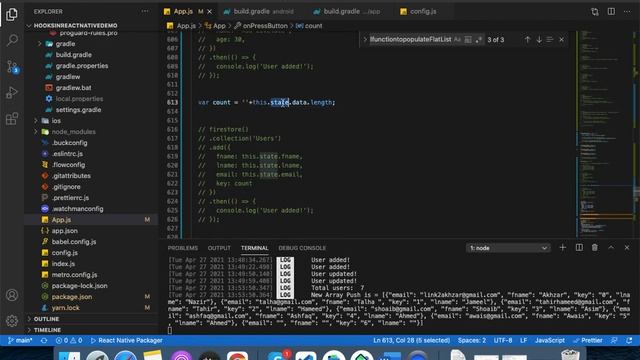The image size is (640, 360).
Task: Expand the TIMELINE section
Action: (x=47, y=330)
